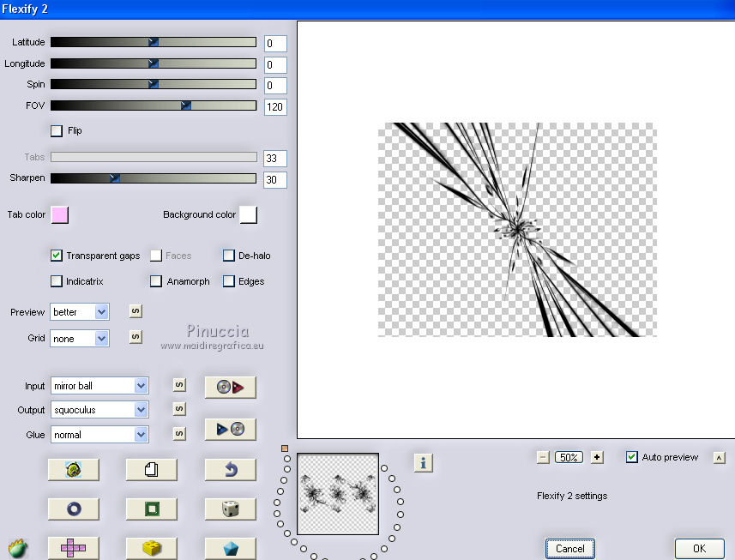Click the FOV slider handle
The width and height of the screenshot is (735, 560).
point(186,105)
